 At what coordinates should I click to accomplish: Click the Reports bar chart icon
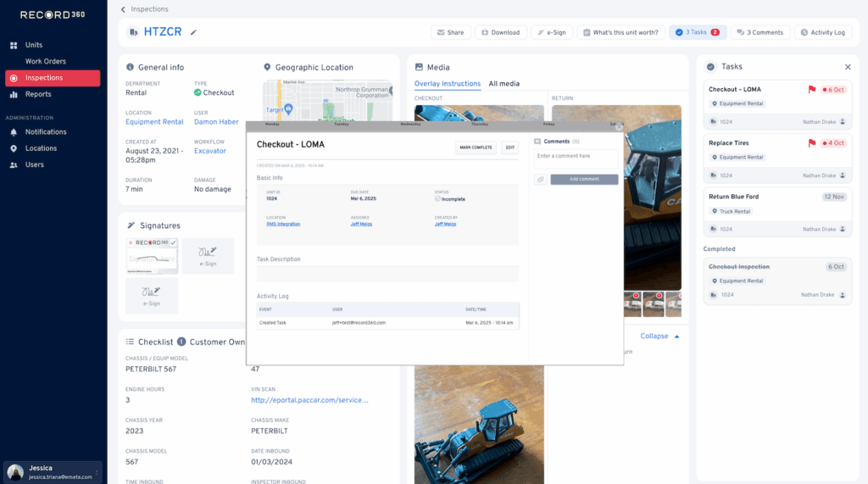(14, 95)
